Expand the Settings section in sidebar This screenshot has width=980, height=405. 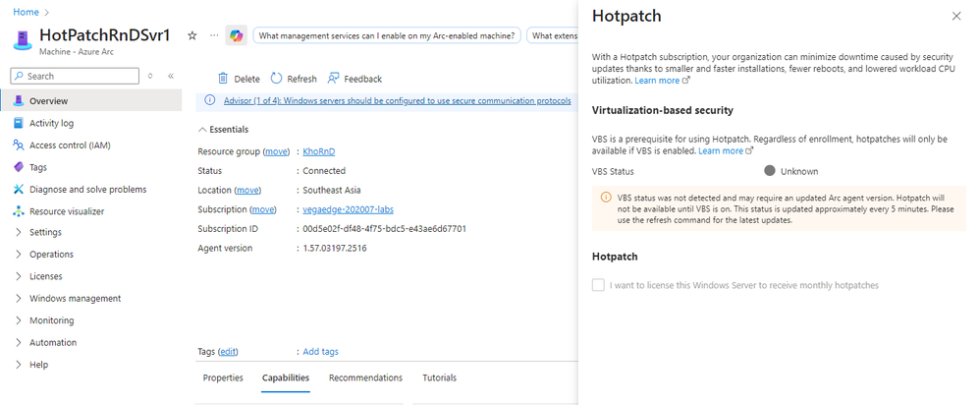[x=19, y=232]
